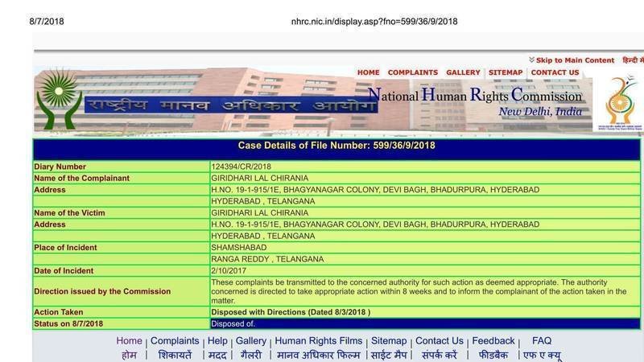Open Human Rights Films in the footer
The image size is (644, 362).
click(320, 341)
